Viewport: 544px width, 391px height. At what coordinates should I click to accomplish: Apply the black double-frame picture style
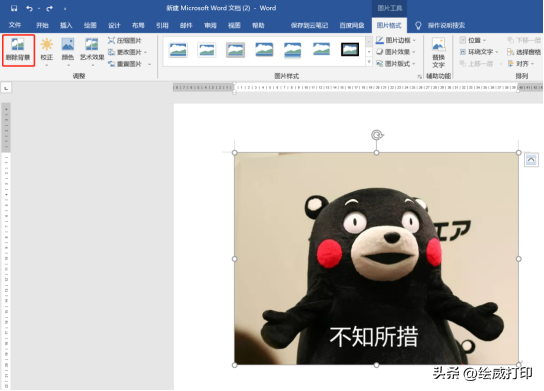(350, 50)
